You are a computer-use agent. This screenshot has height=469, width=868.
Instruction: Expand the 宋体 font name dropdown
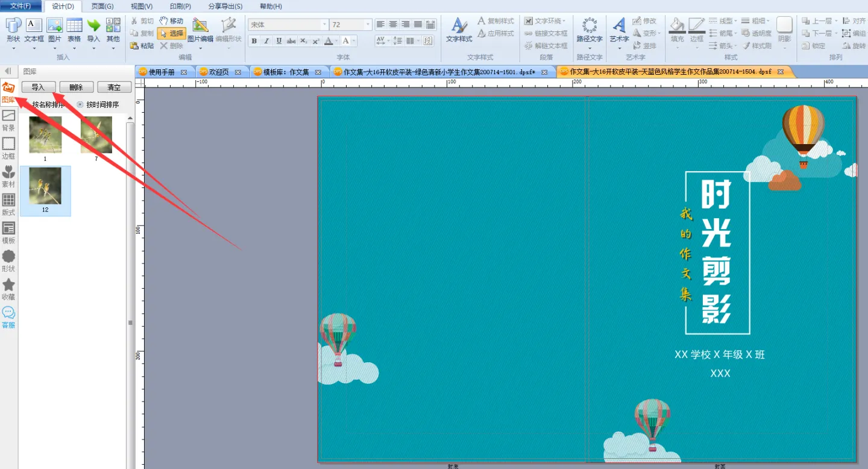coord(324,25)
